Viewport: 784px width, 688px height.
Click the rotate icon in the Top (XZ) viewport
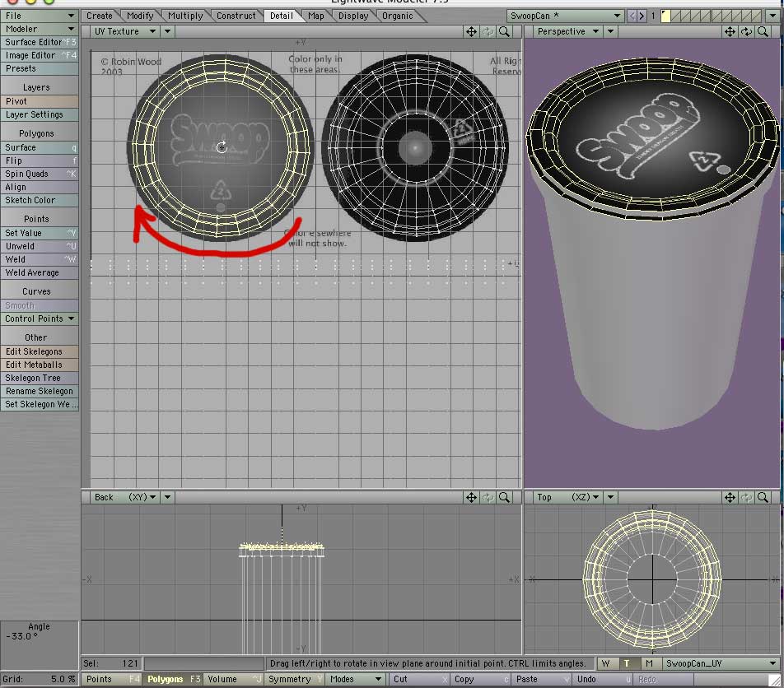(746, 497)
